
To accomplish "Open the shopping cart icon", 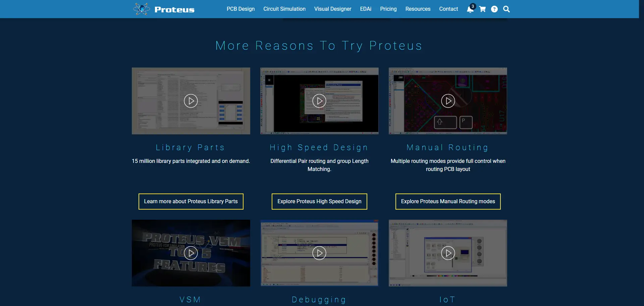I will (x=482, y=9).
